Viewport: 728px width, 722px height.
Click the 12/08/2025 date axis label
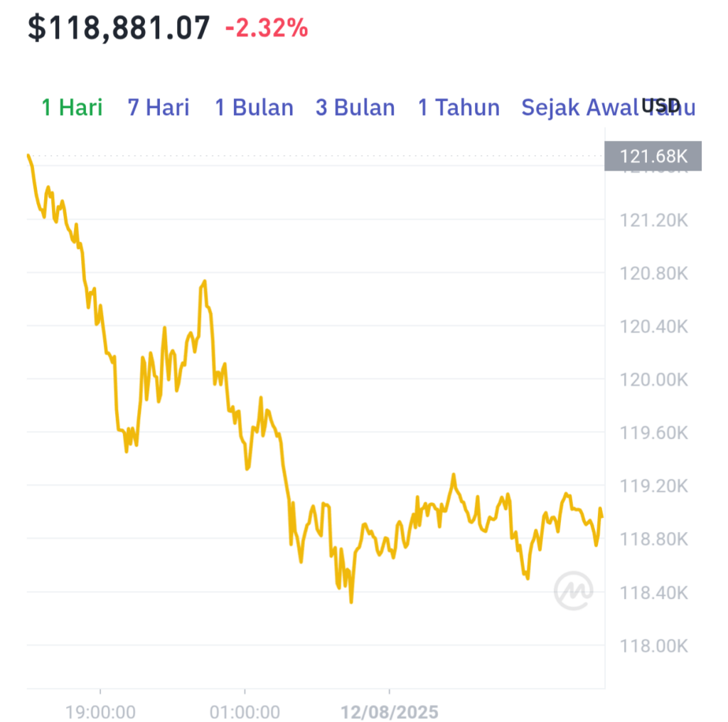coord(389,712)
